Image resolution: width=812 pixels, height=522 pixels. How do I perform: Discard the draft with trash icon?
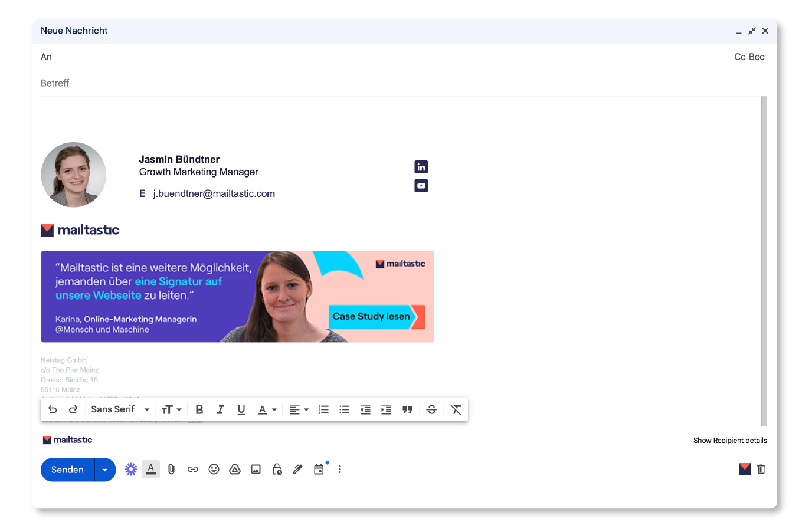coord(761,469)
